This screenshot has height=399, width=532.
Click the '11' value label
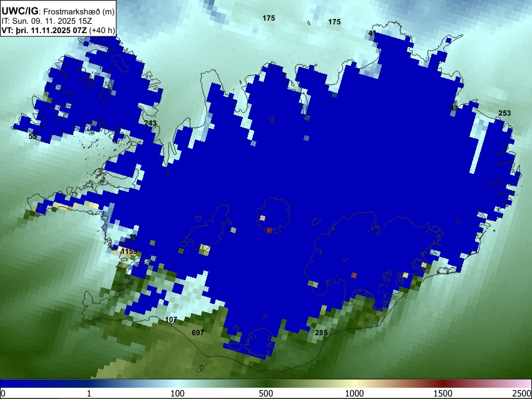pos(133,237)
